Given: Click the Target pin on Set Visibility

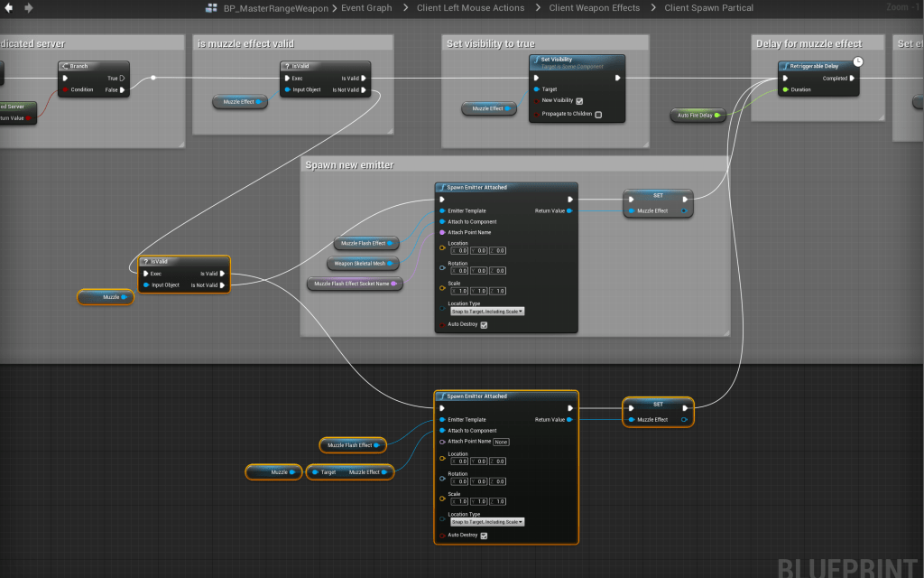Looking at the screenshot, I should point(536,89).
